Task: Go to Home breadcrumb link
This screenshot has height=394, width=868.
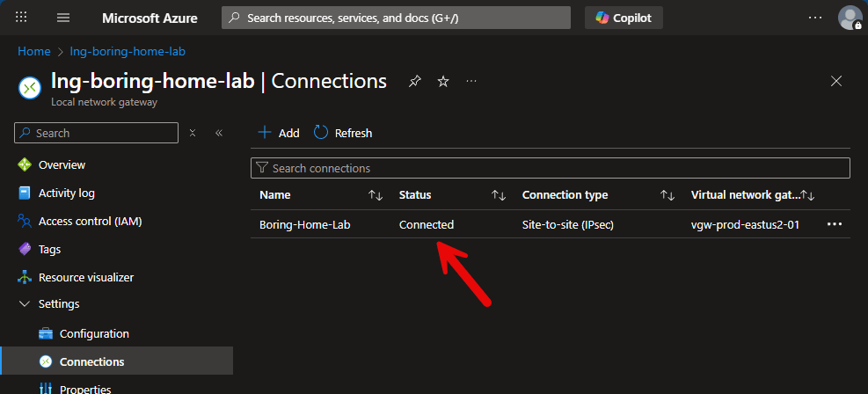Action: 33,52
